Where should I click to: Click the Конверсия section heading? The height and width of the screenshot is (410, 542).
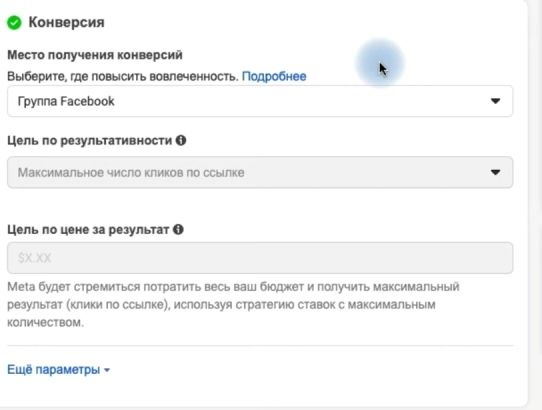[x=66, y=22]
